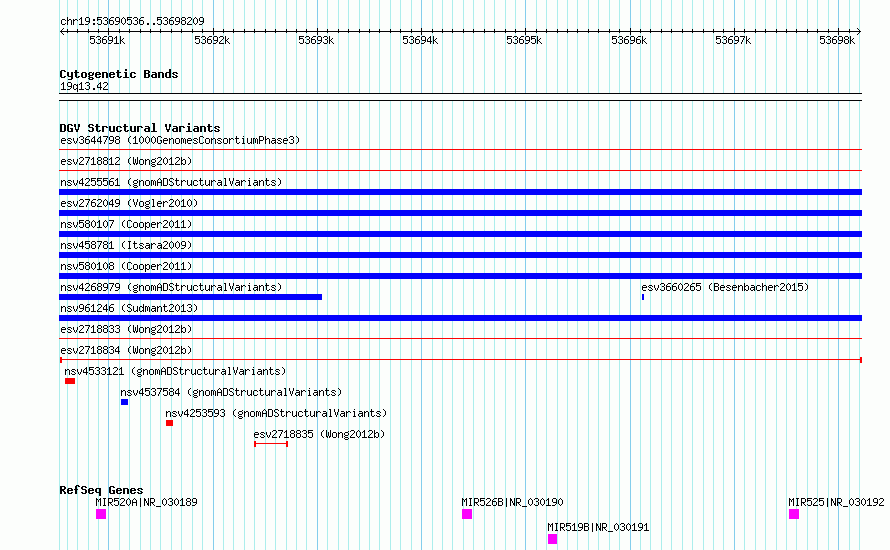
Task: Open the nsv4255561 (gnomADStructuralVariants) label
Action: 171,182
